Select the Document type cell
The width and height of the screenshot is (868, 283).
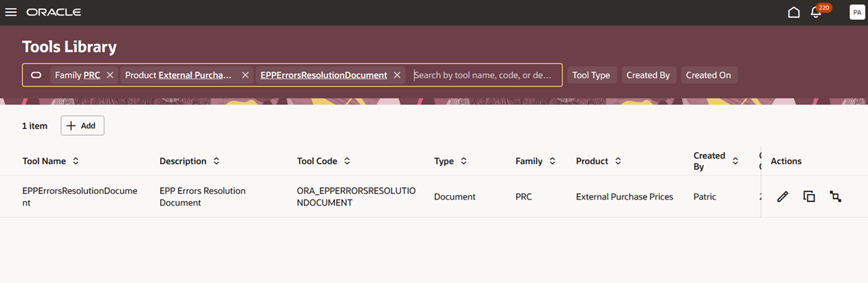(455, 197)
